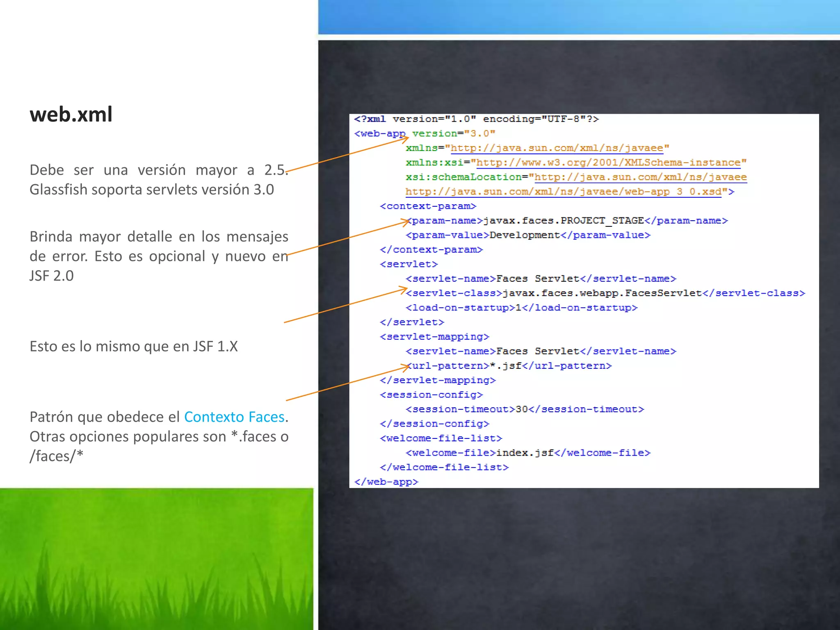Viewport: 840px width, 630px height.
Task: Click the xml version="1.0" declaration line
Action: coord(477,119)
